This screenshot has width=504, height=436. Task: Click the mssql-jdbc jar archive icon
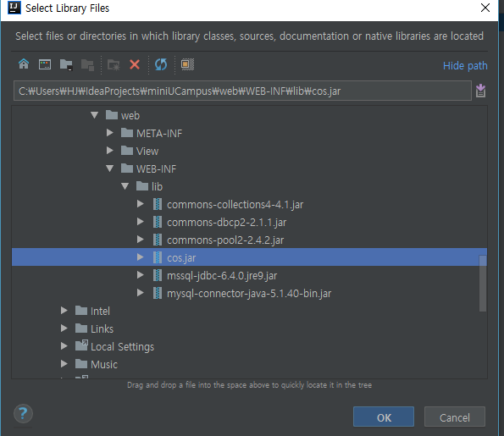[x=158, y=275]
